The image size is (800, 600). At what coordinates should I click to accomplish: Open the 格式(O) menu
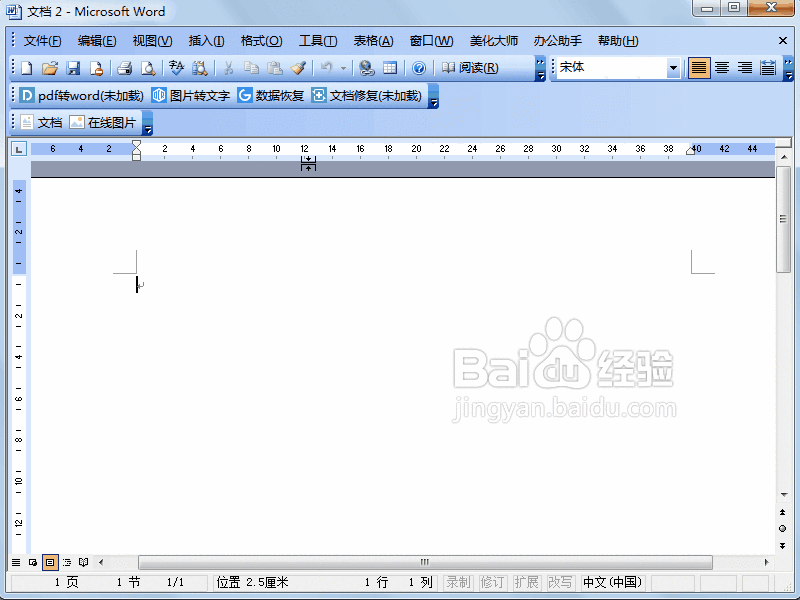260,40
